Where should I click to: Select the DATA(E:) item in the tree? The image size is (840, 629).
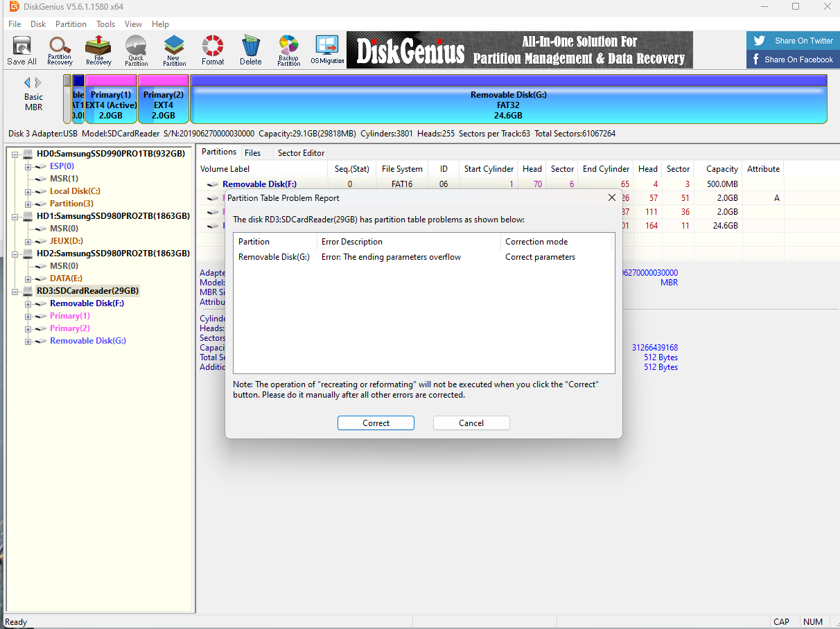coord(66,278)
